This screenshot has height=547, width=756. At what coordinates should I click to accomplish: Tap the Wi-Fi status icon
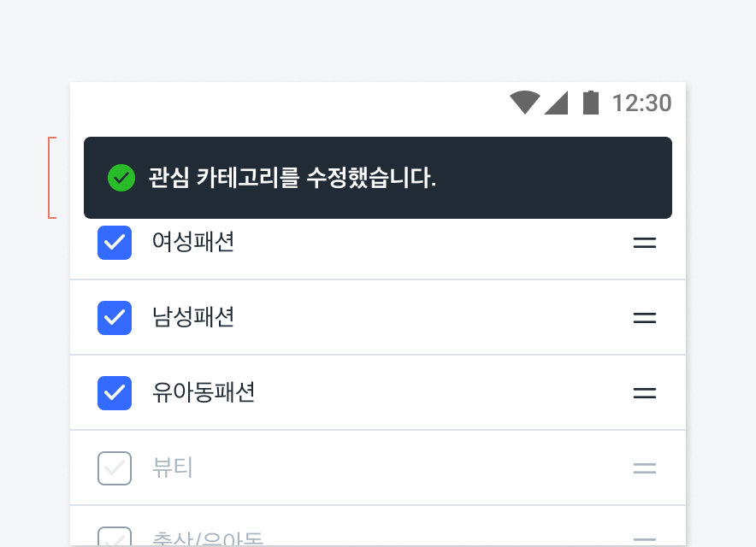524,103
